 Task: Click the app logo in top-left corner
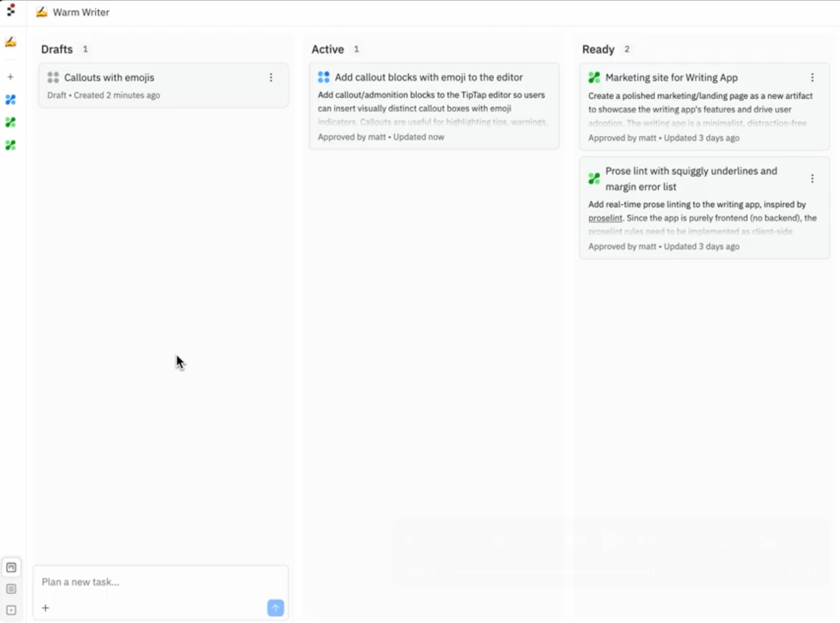click(11, 10)
